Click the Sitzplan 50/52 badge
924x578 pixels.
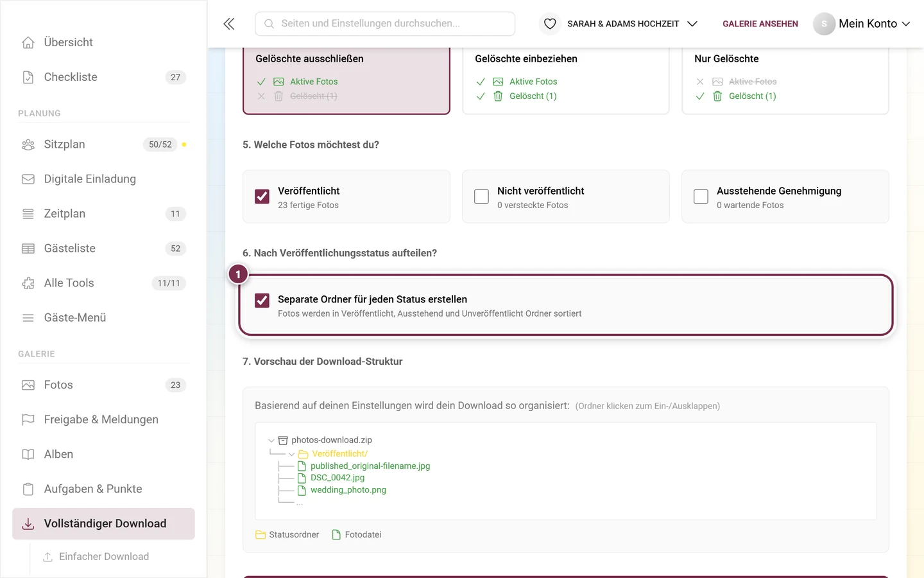point(160,144)
